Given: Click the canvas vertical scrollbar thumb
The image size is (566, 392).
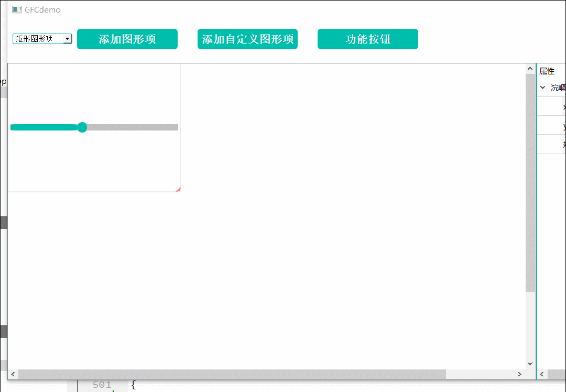Looking at the screenshot, I should pos(530,183).
